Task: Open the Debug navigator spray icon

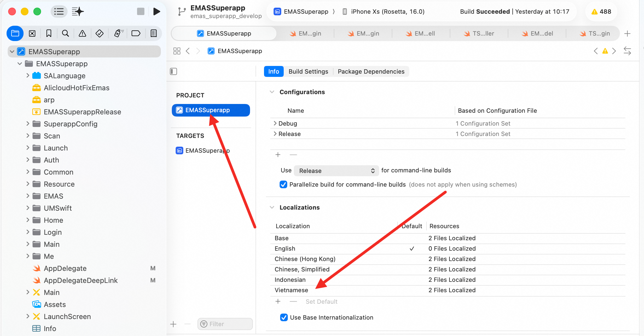Action: coord(119,33)
